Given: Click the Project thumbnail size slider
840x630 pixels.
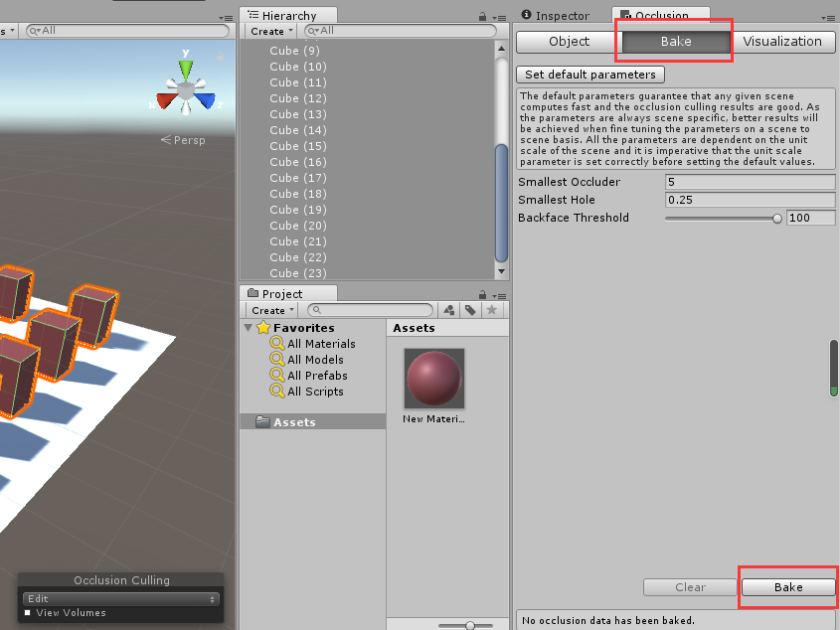Looking at the screenshot, I should coord(465,625).
